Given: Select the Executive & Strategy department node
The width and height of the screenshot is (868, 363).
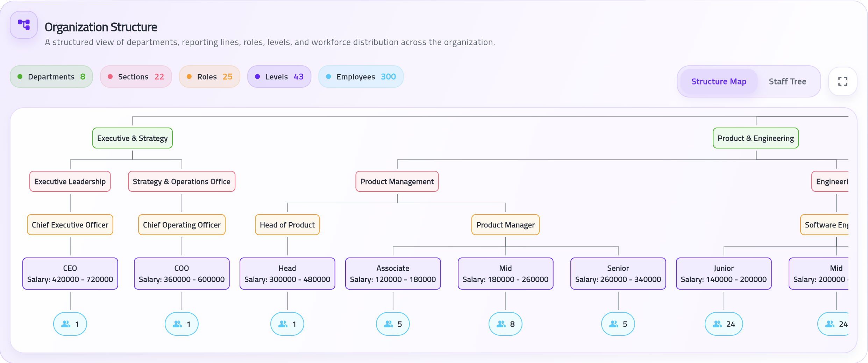Looking at the screenshot, I should click(133, 138).
